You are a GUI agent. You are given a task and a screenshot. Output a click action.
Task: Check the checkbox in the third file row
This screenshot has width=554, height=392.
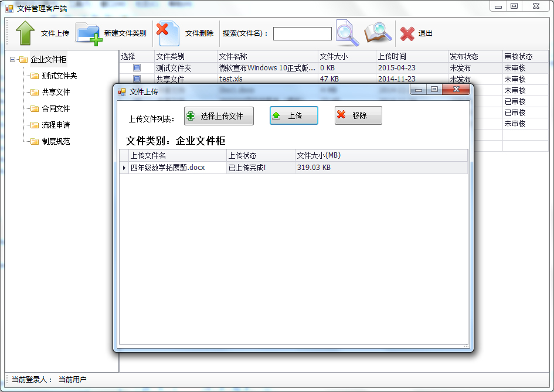point(136,90)
